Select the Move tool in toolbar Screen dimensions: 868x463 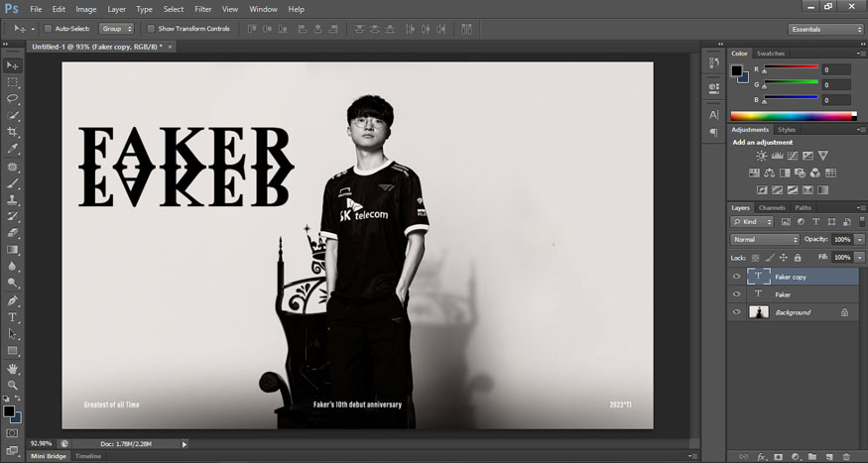pyautogui.click(x=12, y=65)
